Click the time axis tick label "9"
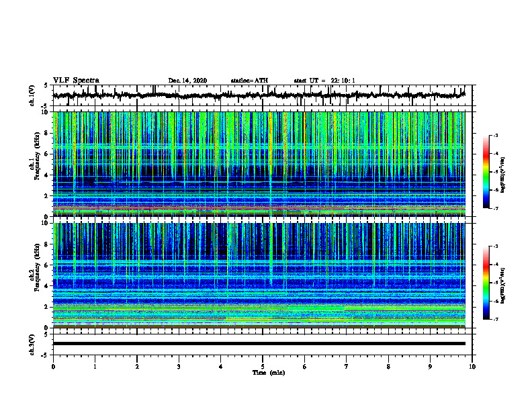This screenshot has height=411, width=532. (x=430, y=367)
